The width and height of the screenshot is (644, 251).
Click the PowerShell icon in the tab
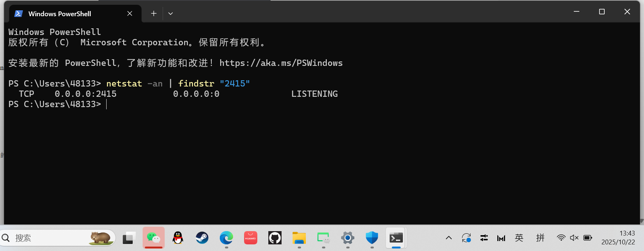pos(18,14)
